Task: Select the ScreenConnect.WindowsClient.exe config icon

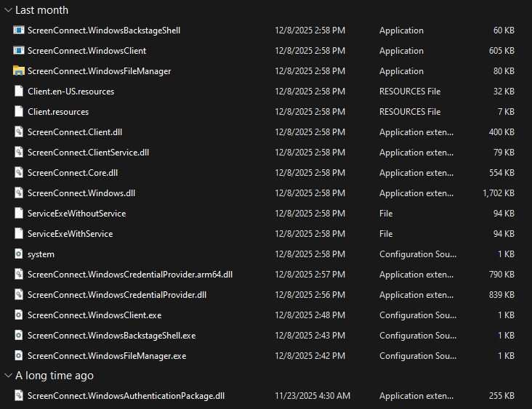Action: point(19,315)
